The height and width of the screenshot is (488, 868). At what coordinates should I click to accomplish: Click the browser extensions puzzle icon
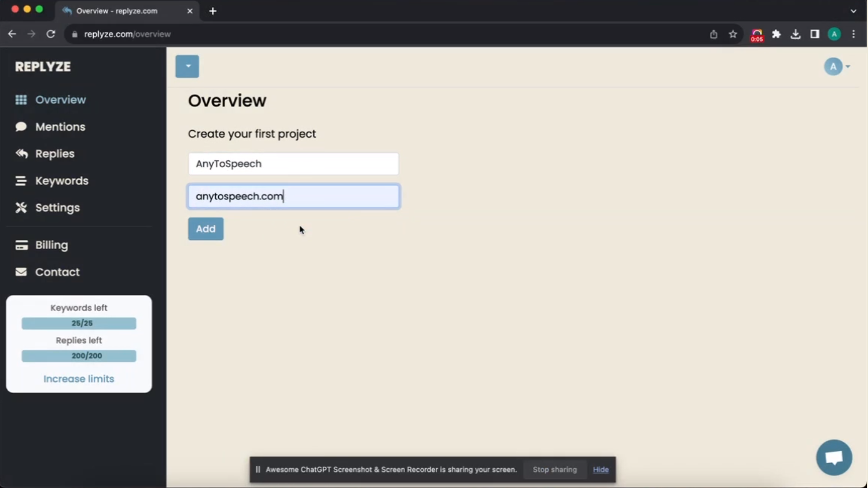tap(776, 34)
